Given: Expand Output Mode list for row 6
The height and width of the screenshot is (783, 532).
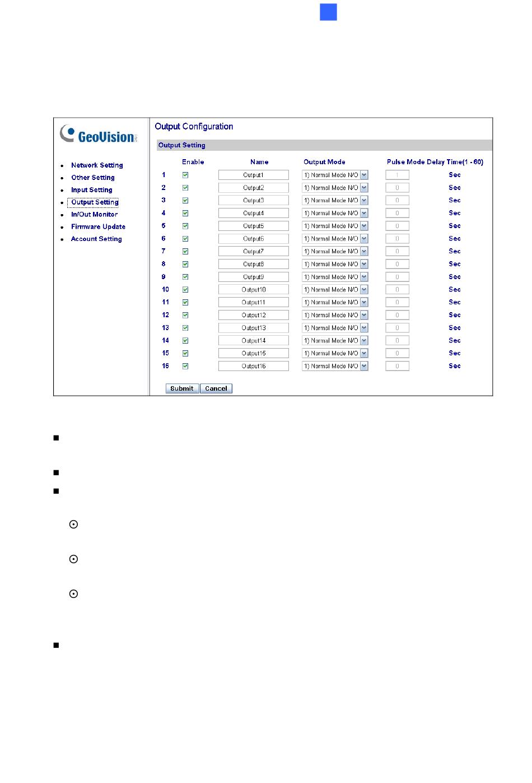Looking at the screenshot, I should pyautogui.click(x=335, y=239).
